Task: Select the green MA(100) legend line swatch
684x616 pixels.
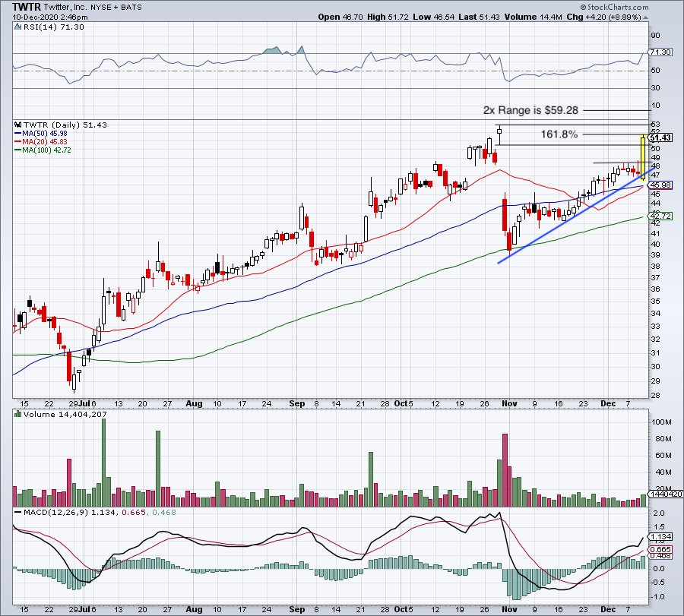Action: pyautogui.click(x=18, y=150)
